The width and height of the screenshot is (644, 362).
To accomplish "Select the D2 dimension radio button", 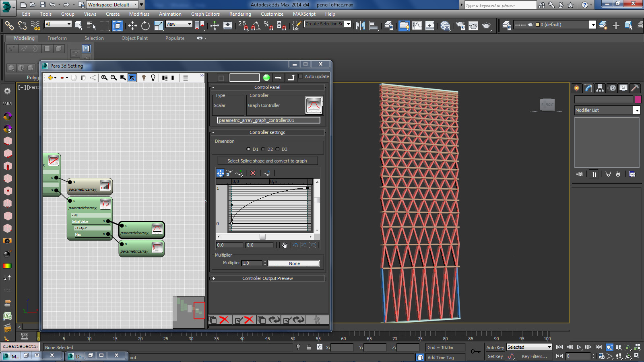I will click(x=263, y=149).
